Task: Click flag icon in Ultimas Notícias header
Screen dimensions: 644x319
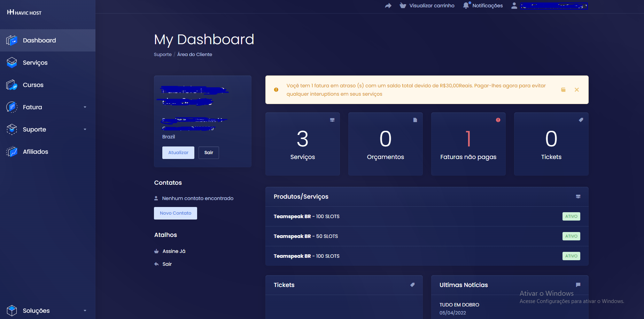Action: [578, 285]
